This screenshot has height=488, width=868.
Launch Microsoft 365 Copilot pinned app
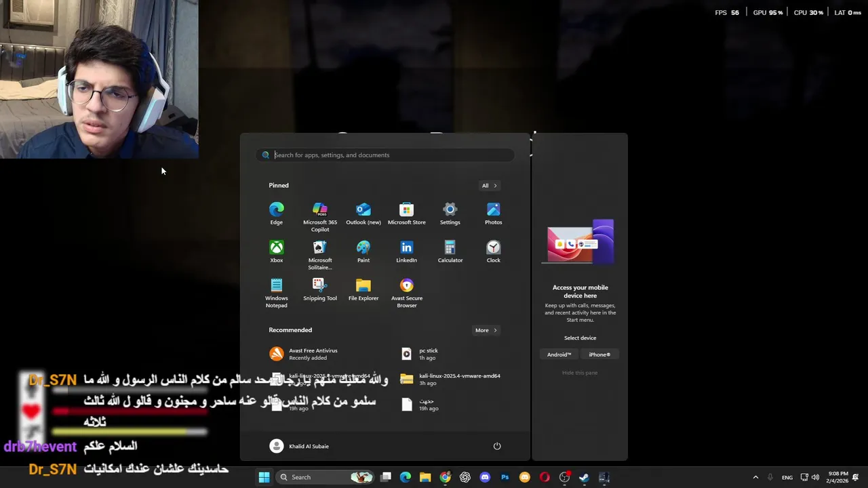coord(320,217)
